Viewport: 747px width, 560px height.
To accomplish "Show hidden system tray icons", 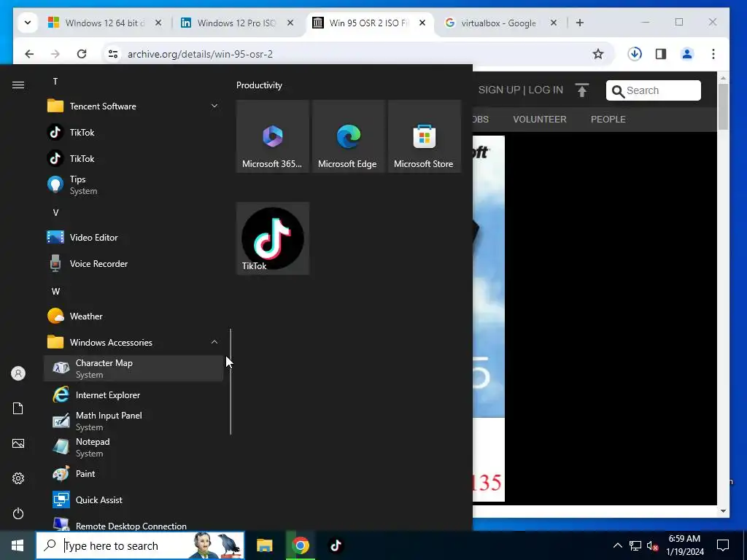I will tap(617, 545).
